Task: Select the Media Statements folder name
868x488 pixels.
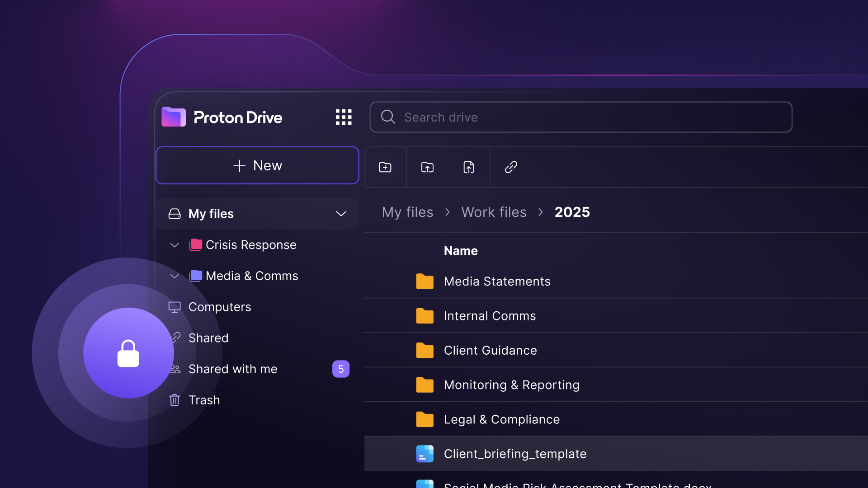Action: coord(497,282)
